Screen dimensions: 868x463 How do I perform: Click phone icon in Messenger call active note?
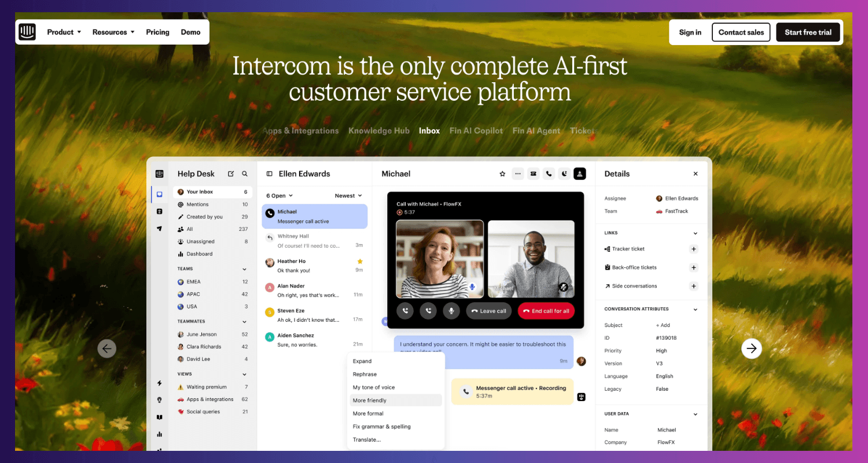click(466, 392)
